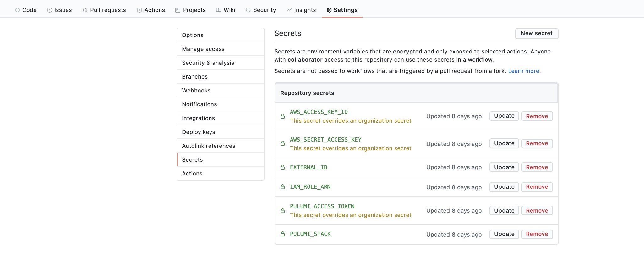The height and width of the screenshot is (256, 644).
Task: Click the play icon on Actions tab
Action: (x=139, y=10)
